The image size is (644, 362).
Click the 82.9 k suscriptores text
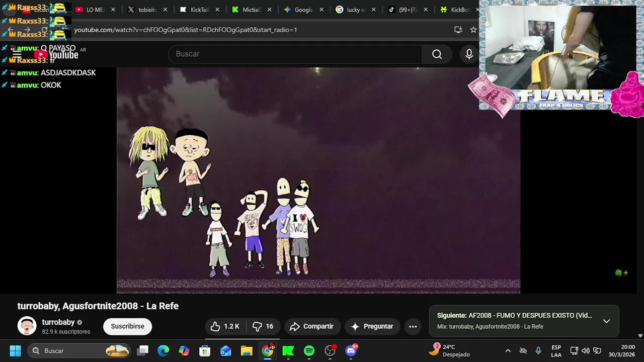pyautogui.click(x=66, y=332)
